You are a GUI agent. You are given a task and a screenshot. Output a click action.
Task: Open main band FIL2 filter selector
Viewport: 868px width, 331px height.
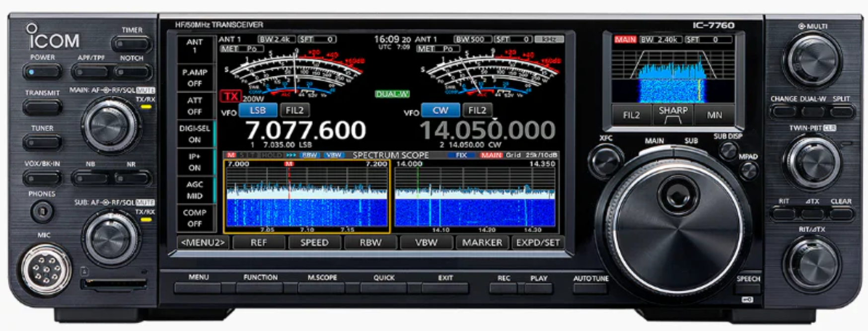pyautogui.click(x=294, y=110)
